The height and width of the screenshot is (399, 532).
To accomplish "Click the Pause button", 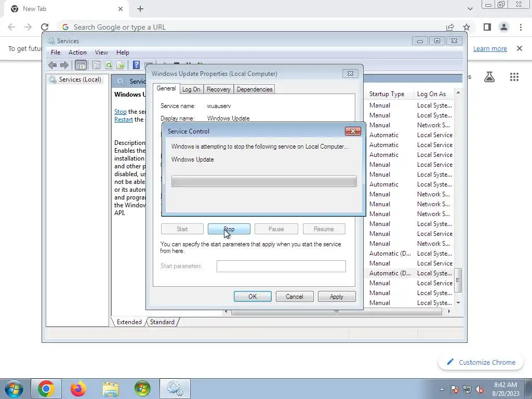I will 276,229.
